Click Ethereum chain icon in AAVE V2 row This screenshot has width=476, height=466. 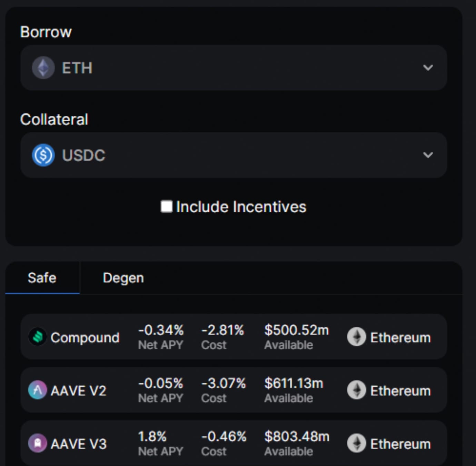pyautogui.click(x=356, y=390)
